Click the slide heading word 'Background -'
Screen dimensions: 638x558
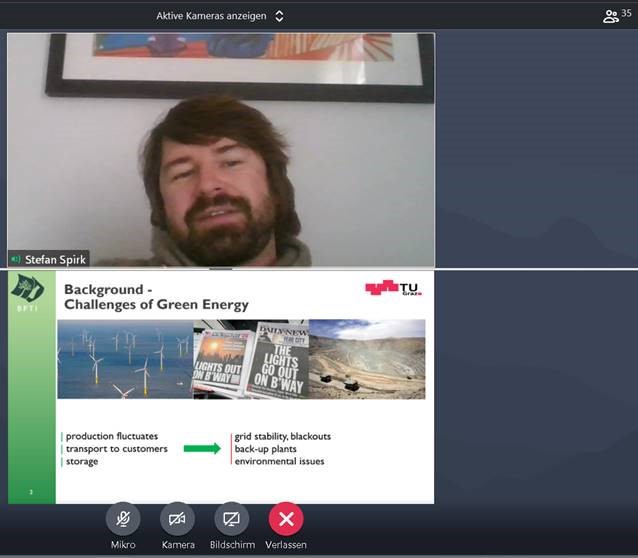pos(108,289)
